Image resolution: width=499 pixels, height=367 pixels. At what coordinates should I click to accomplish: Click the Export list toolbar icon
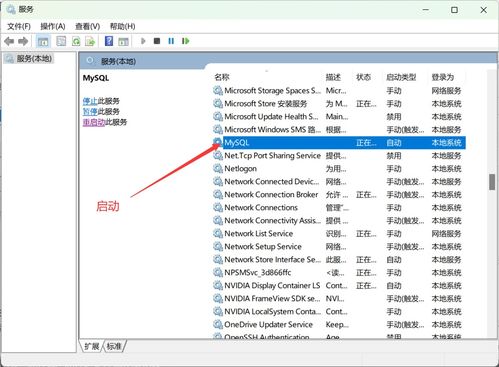tap(90, 41)
